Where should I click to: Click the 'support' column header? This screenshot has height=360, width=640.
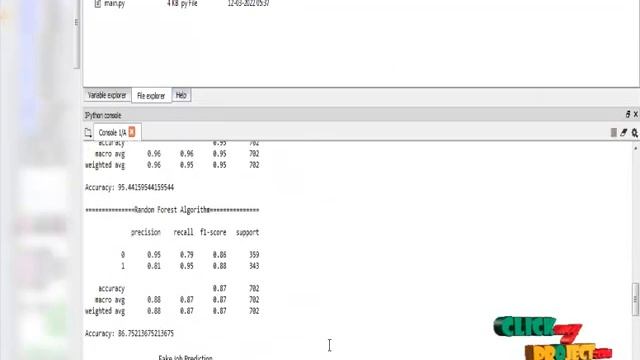(x=247, y=232)
